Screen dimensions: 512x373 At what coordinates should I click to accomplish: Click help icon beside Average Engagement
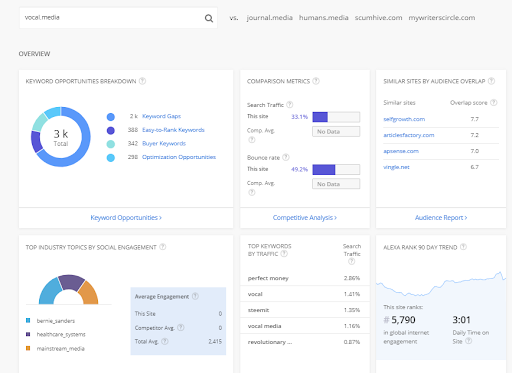coord(195,296)
